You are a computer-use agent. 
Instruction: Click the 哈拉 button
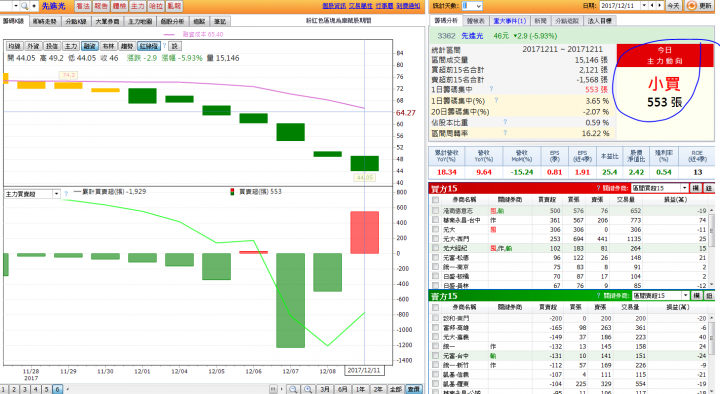pyautogui.click(x=156, y=6)
